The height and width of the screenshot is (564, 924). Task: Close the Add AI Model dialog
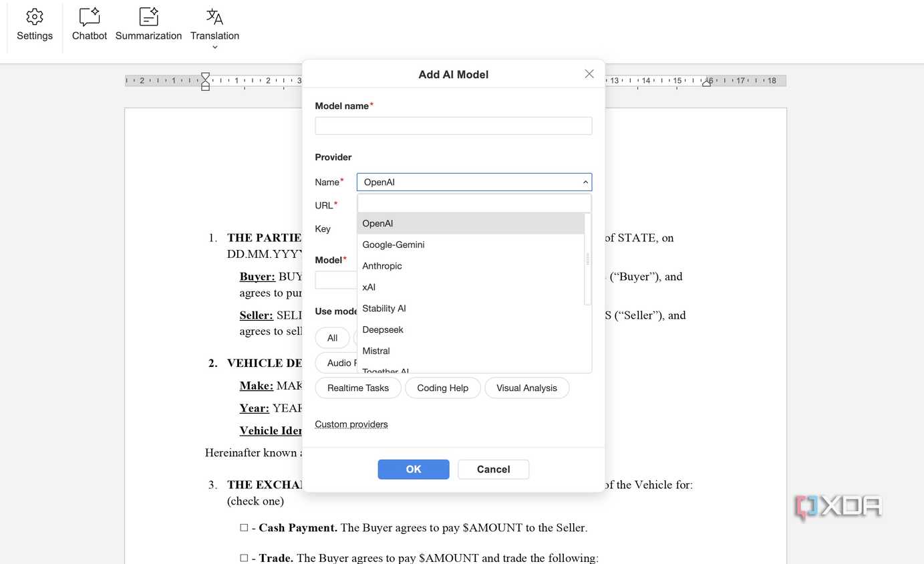click(589, 74)
